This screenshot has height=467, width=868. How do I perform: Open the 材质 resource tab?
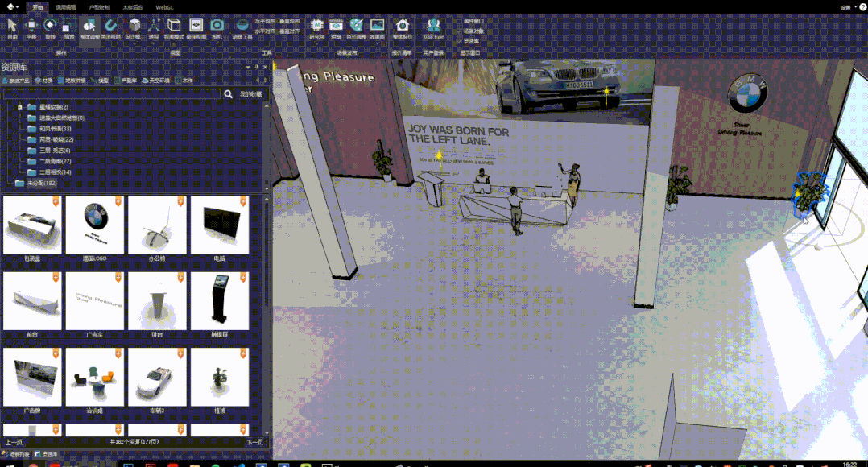pyautogui.click(x=43, y=81)
